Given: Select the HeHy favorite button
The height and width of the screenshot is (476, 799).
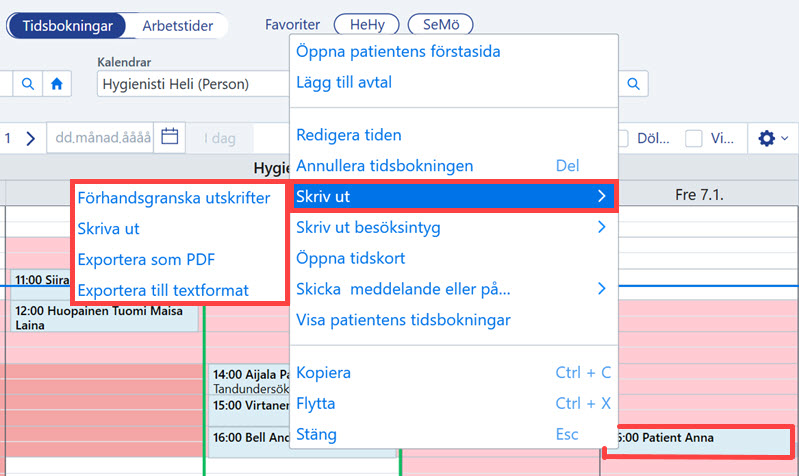Looking at the screenshot, I should (x=367, y=24).
